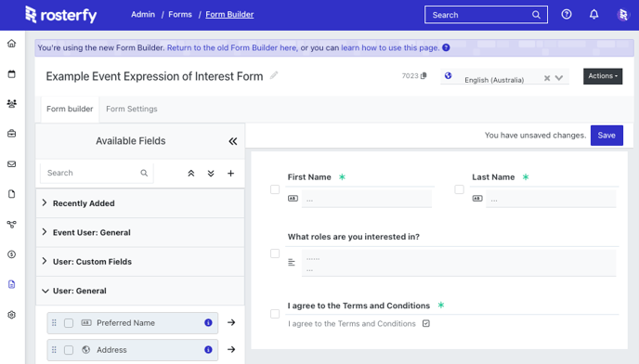Switch to Form Settings tab
639x364 pixels.
point(132,109)
